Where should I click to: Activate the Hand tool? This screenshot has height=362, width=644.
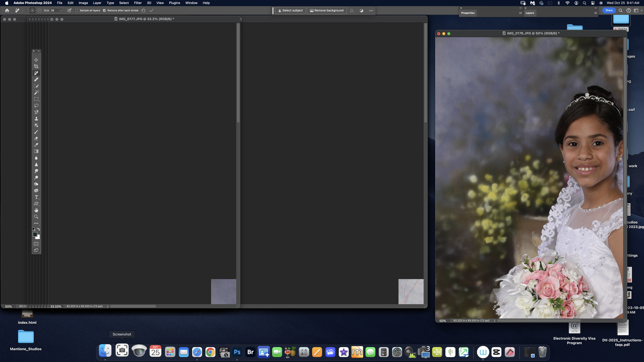pos(36,210)
